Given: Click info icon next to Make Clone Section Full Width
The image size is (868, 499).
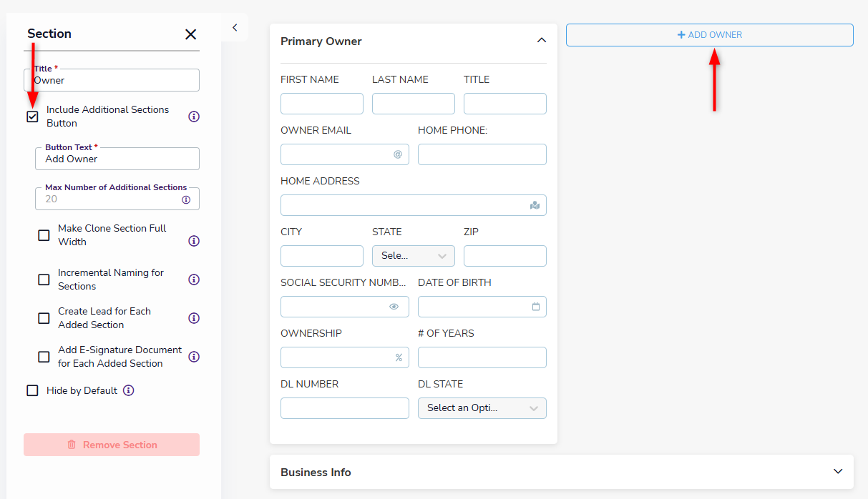Looking at the screenshot, I should click(193, 241).
